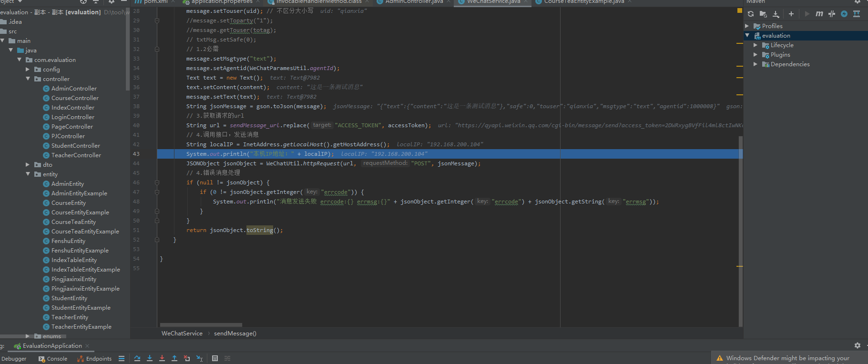
Task: Click Evaluate Expression calculator icon
Action: pyautogui.click(x=215, y=358)
